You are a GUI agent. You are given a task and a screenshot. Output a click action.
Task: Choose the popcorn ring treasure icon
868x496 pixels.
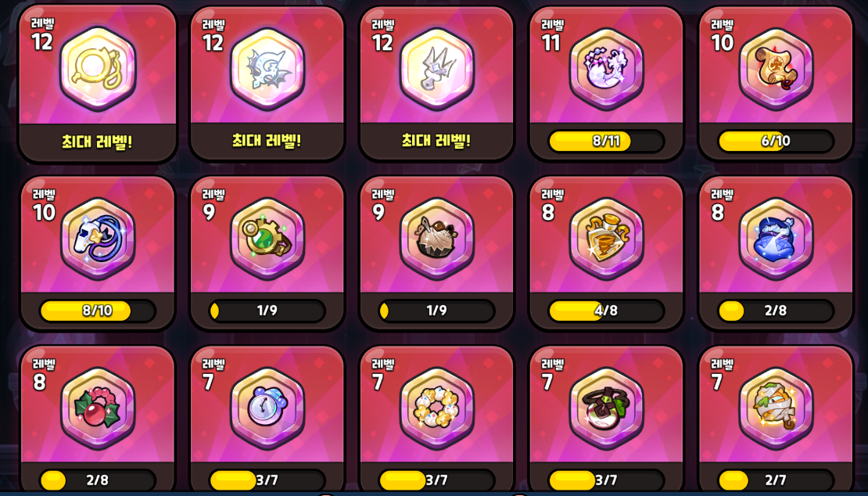pos(437,408)
